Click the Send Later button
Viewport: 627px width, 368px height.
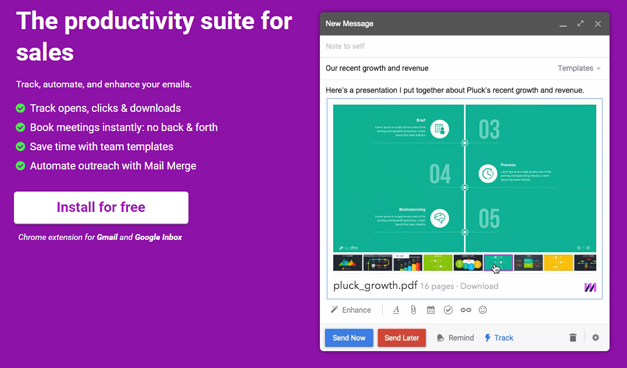[x=401, y=338]
